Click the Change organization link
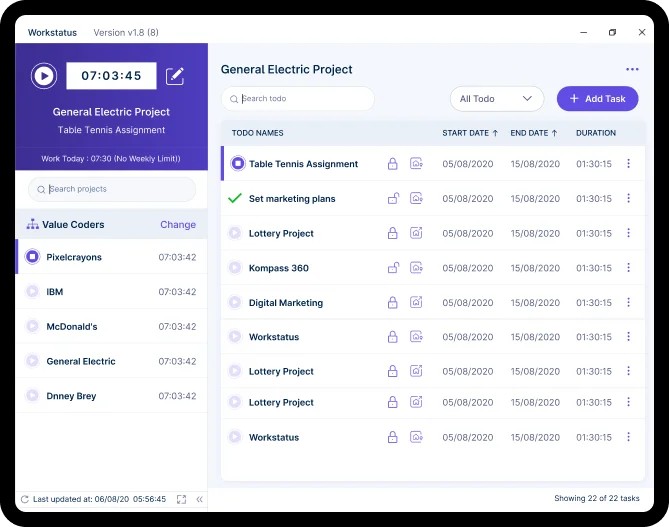This screenshot has width=669, height=527. pyautogui.click(x=177, y=225)
